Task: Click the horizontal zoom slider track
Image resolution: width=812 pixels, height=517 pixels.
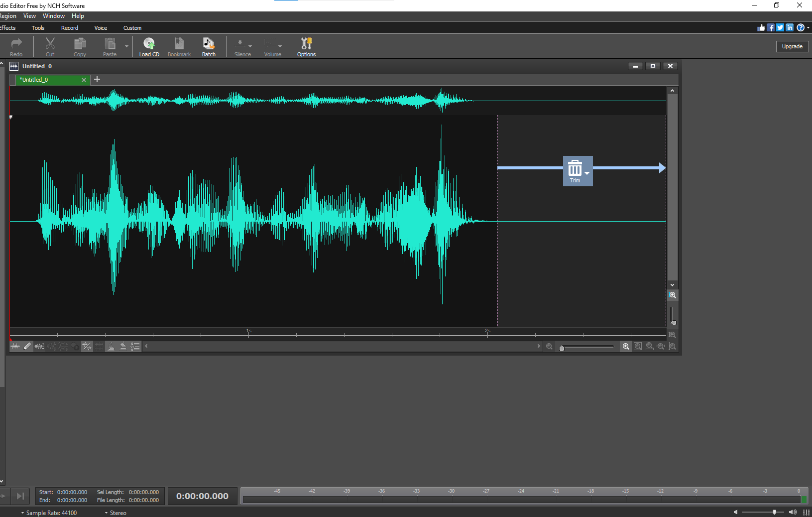Action: pyautogui.click(x=587, y=347)
